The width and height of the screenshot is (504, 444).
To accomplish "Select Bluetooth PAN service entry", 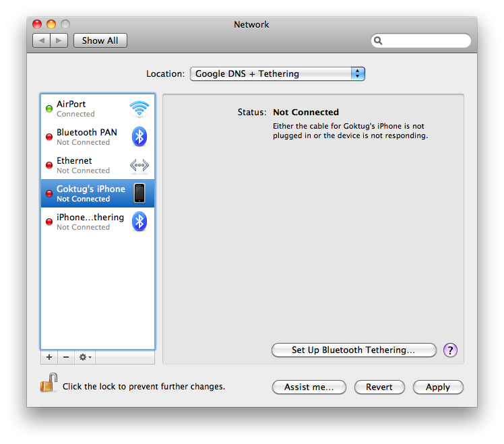I will pyautogui.click(x=84, y=137).
